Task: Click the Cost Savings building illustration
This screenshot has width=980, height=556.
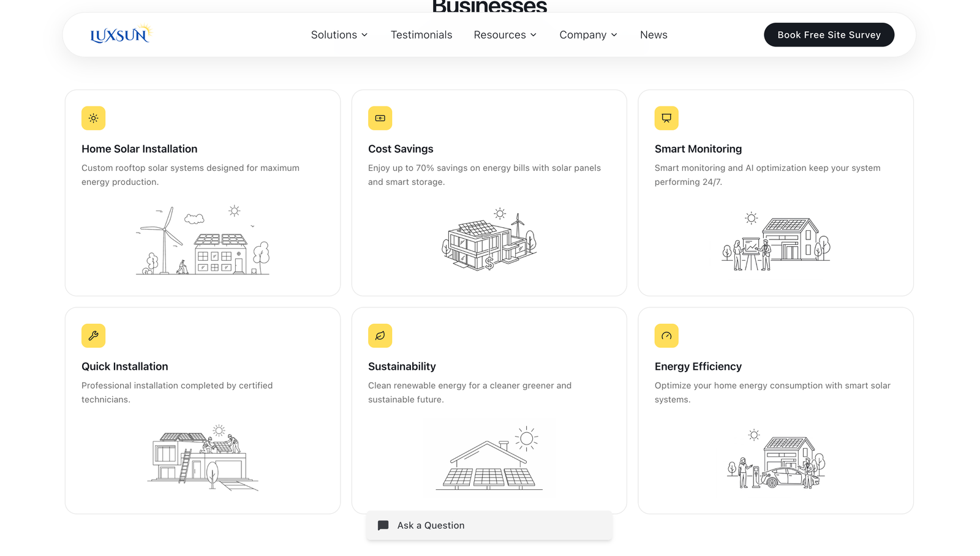Action: coord(489,240)
